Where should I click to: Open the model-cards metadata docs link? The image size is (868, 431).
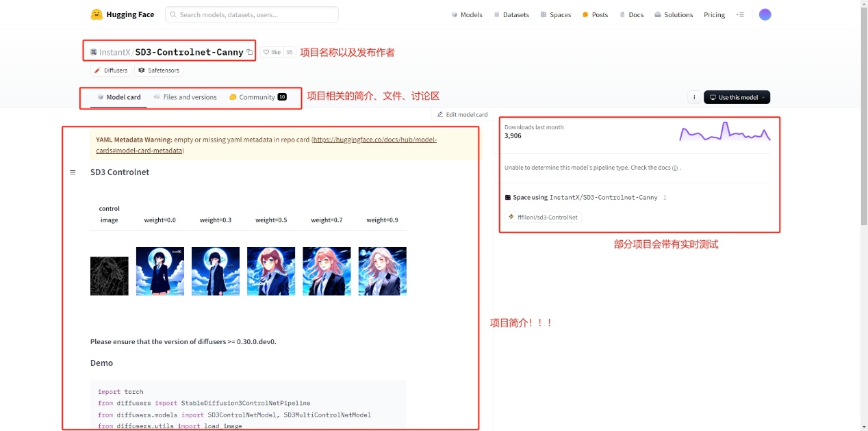[374, 140]
